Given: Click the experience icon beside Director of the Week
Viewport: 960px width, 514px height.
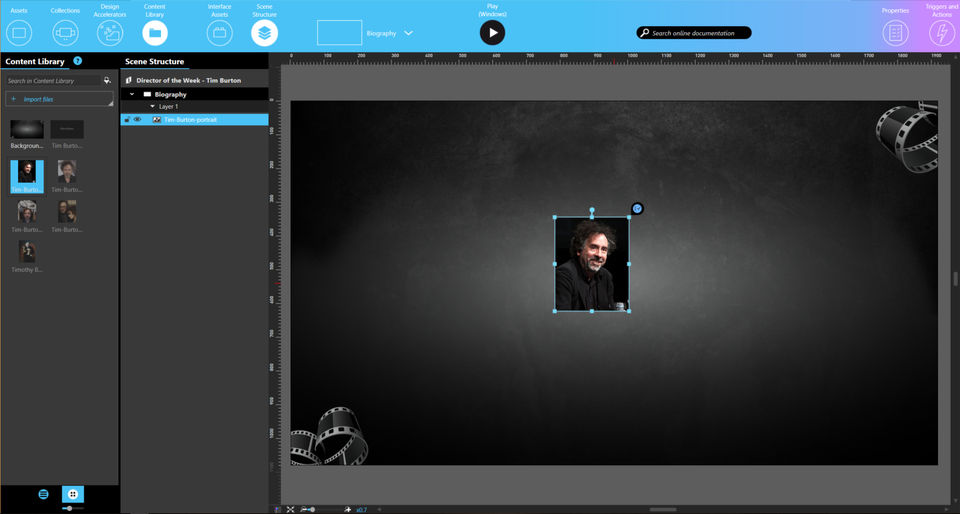Looking at the screenshot, I should point(129,80).
